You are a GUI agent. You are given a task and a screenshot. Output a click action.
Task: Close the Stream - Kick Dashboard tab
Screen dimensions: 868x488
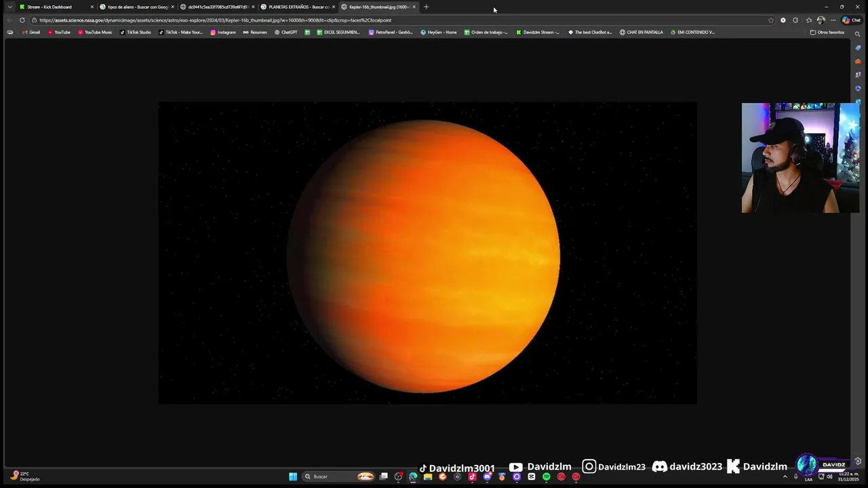tap(92, 7)
